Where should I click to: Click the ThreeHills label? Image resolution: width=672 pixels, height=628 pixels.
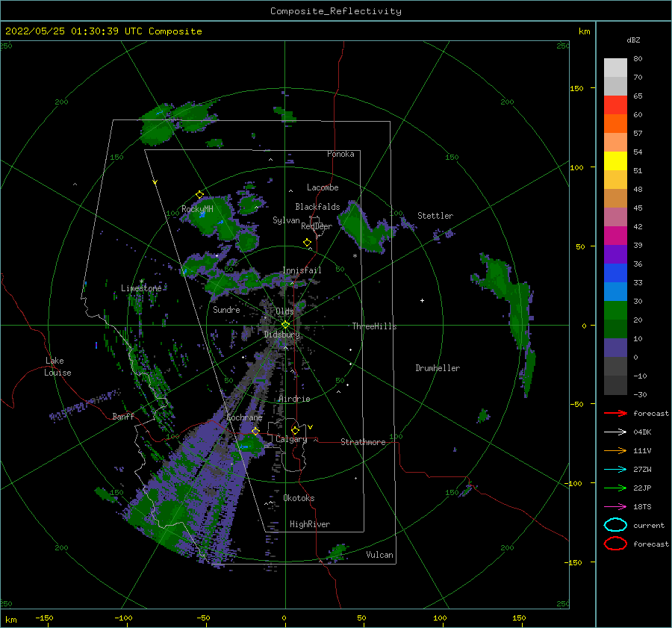click(x=374, y=326)
